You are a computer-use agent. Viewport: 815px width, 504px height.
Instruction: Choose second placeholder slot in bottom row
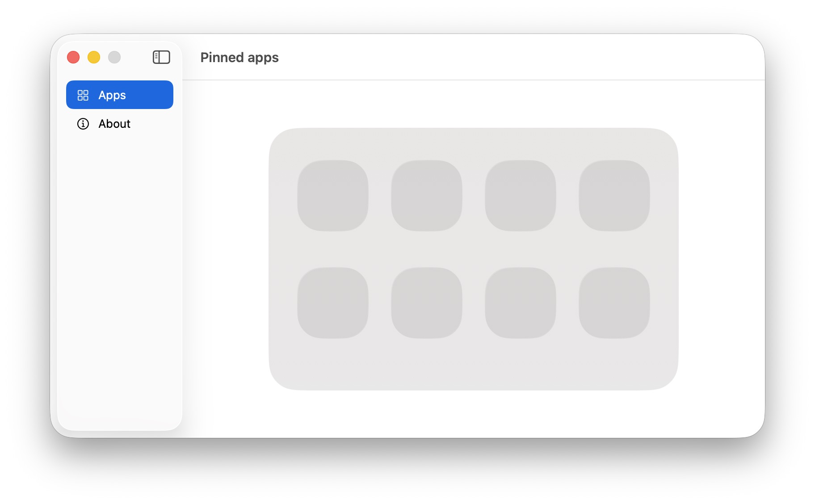(427, 303)
